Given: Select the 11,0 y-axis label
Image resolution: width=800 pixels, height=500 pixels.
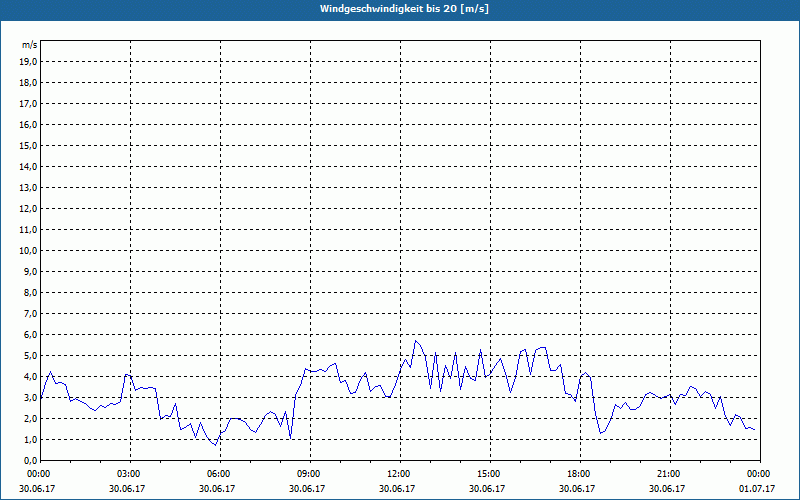Looking at the screenshot, I should [28, 230].
